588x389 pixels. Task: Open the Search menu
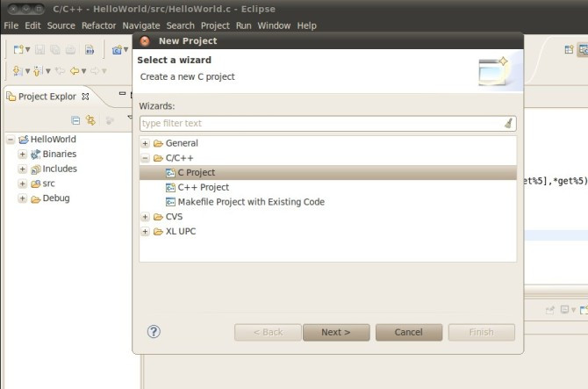click(181, 25)
